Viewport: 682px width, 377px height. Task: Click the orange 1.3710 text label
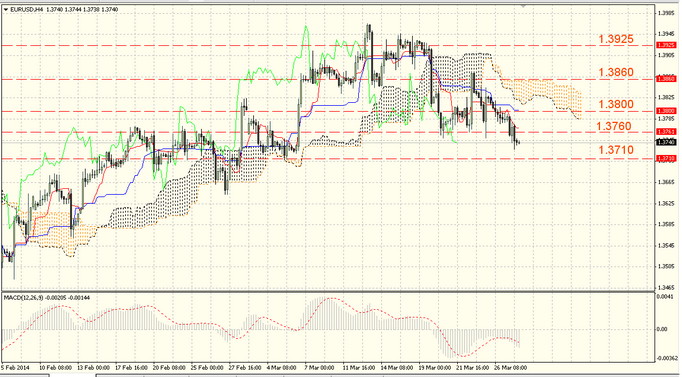616,150
